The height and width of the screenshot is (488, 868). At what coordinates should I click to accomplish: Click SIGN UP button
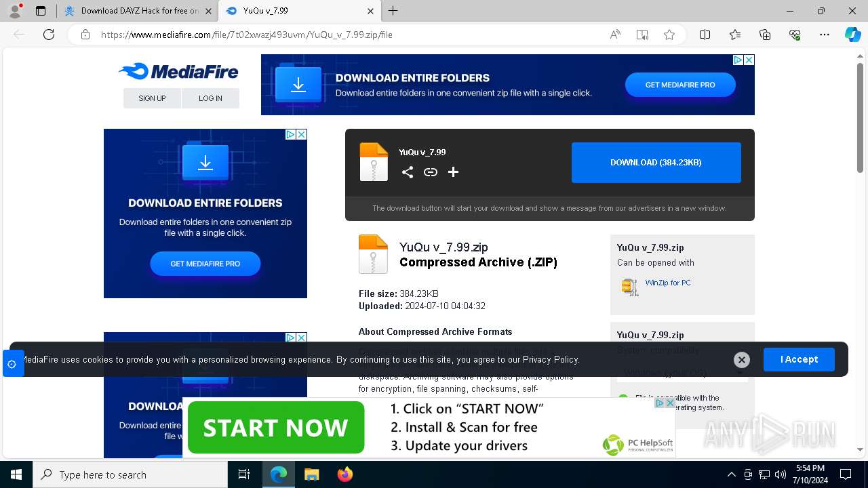tap(152, 98)
